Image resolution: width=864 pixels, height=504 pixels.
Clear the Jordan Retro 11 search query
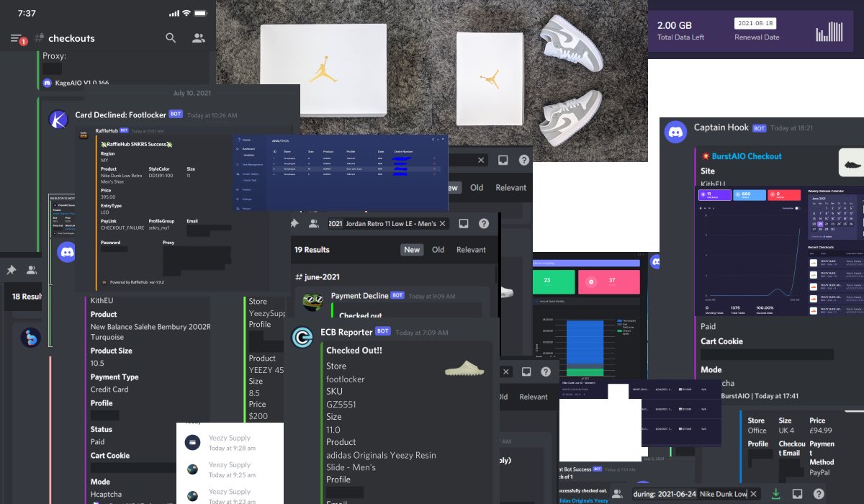(442, 224)
